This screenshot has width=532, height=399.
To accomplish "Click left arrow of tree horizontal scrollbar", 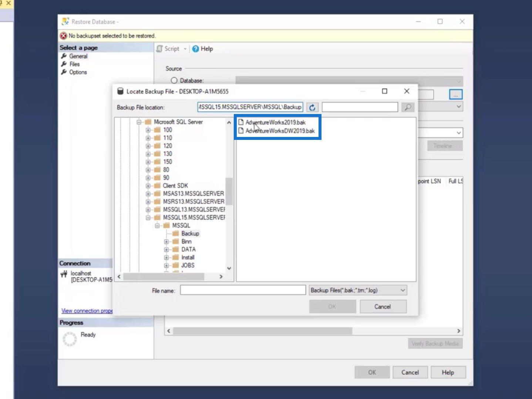I will (x=119, y=276).
